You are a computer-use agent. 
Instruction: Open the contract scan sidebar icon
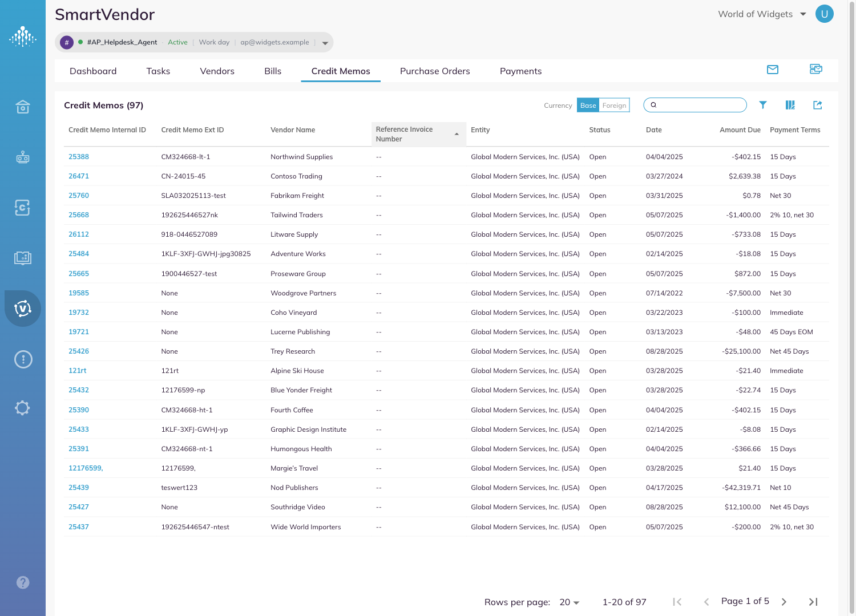tap(23, 208)
